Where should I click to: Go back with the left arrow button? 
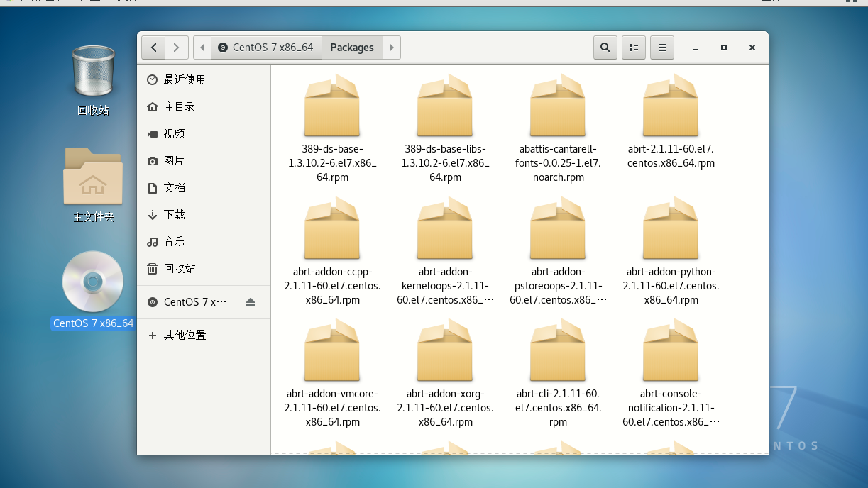[x=153, y=48]
